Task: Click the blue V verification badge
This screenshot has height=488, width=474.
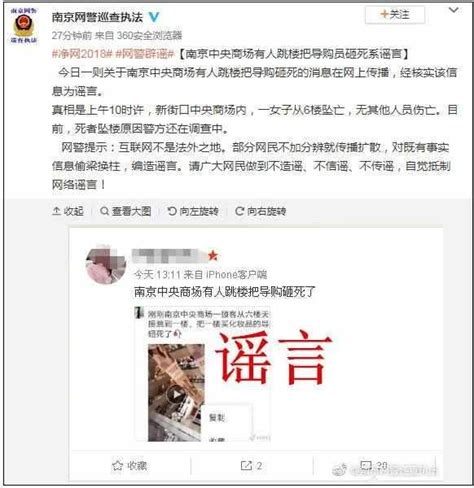Action: 153,17
